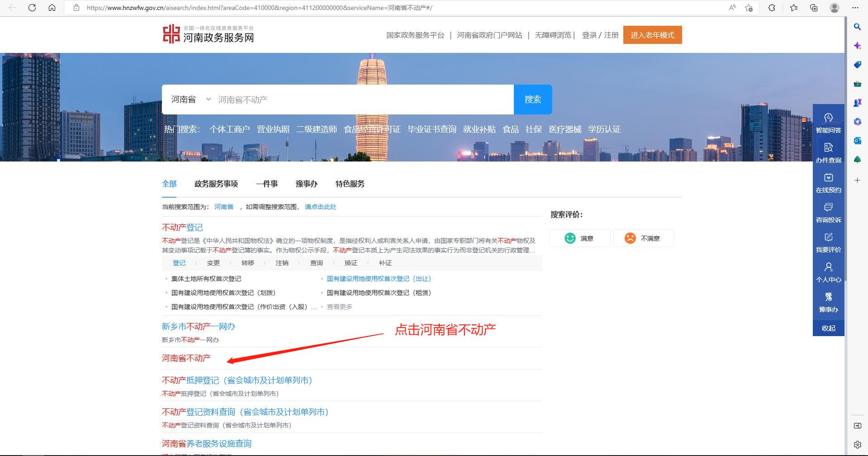Switch to 政务服务事项 tab
This screenshot has width=868, height=456.
coord(216,184)
